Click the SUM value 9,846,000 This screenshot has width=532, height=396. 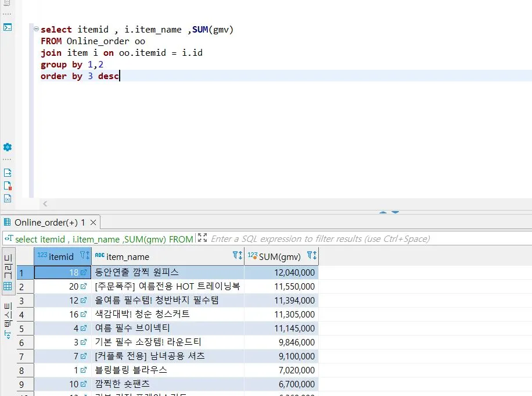[x=281, y=342]
